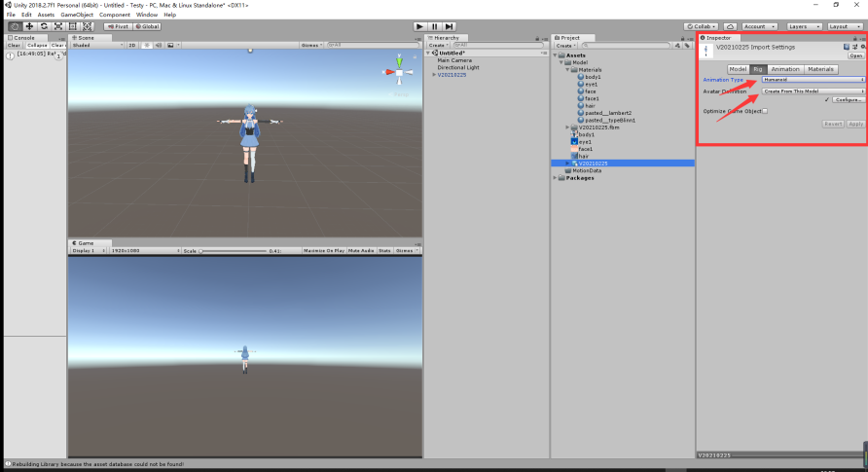Toggle Stats overlay in Game view
This screenshot has width=868, height=472.
tap(384, 251)
